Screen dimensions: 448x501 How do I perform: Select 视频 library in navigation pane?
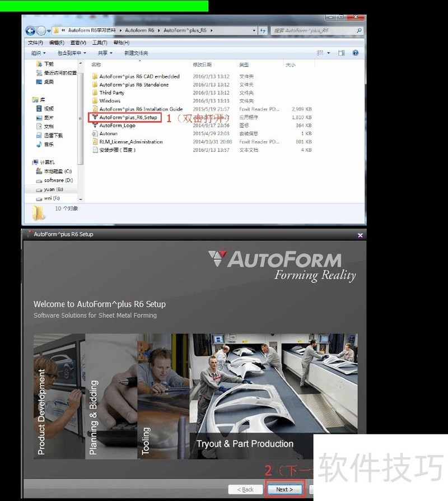(x=45, y=109)
